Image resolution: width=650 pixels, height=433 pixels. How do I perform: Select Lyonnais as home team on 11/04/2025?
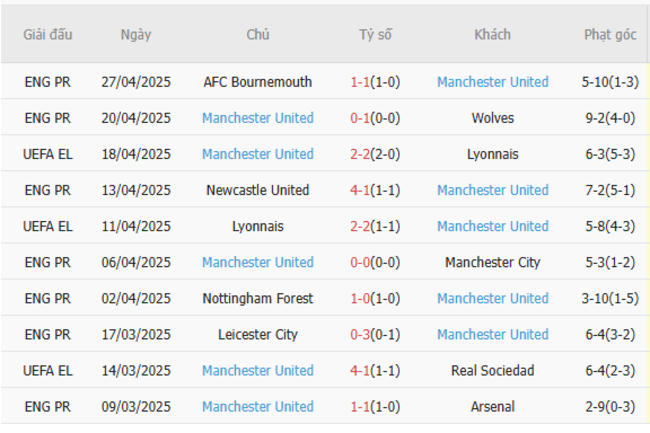[257, 226]
